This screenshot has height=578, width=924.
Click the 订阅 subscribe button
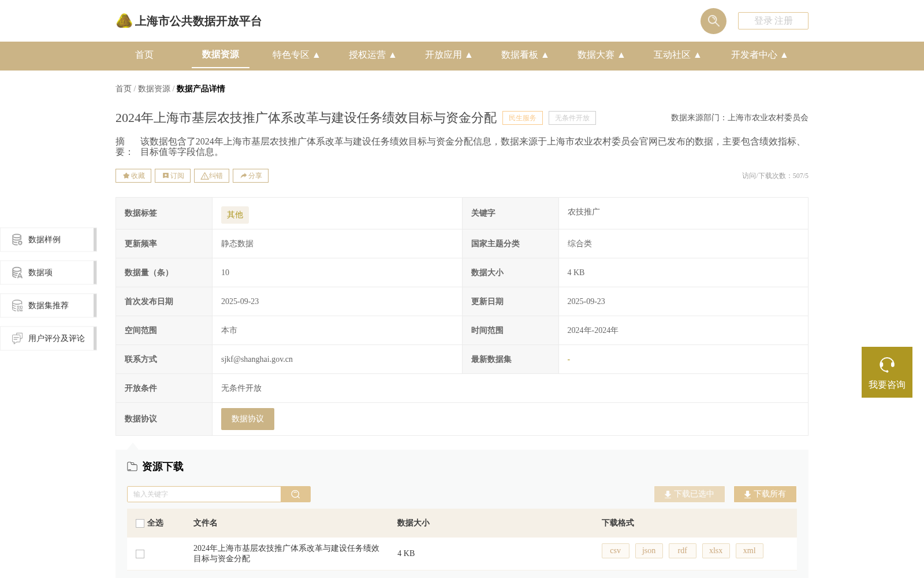click(173, 176)
